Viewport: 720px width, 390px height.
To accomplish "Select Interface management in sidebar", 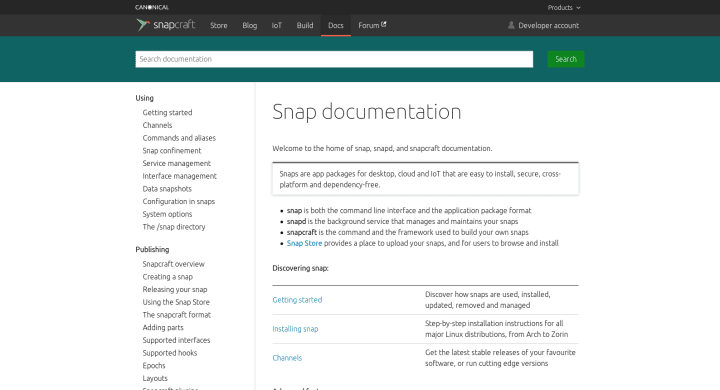I will [180, 176].
